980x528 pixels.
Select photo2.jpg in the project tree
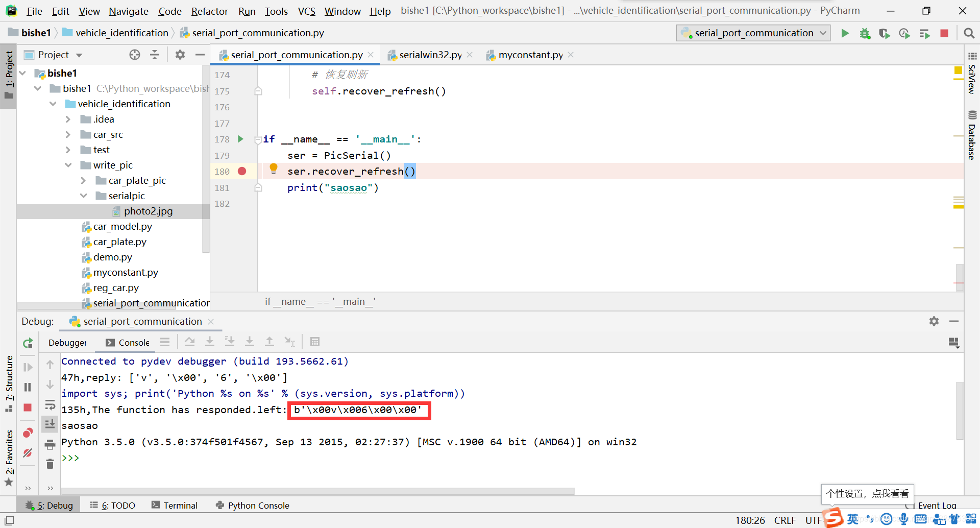pyautogui.click(x=148, y=211)
